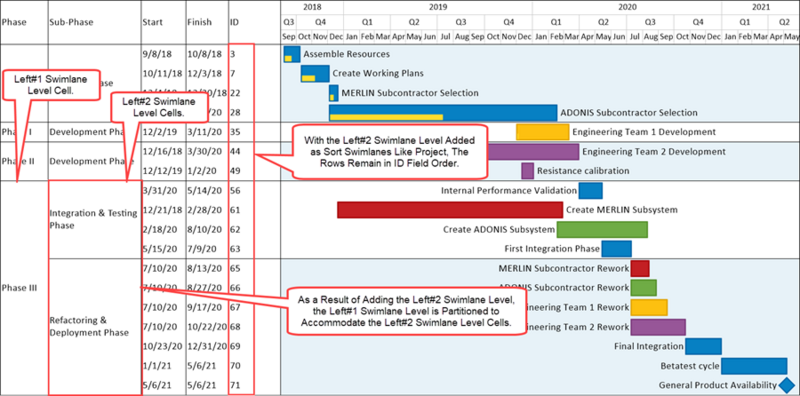Click the 2019 year cell in timescale

(438, 7)
